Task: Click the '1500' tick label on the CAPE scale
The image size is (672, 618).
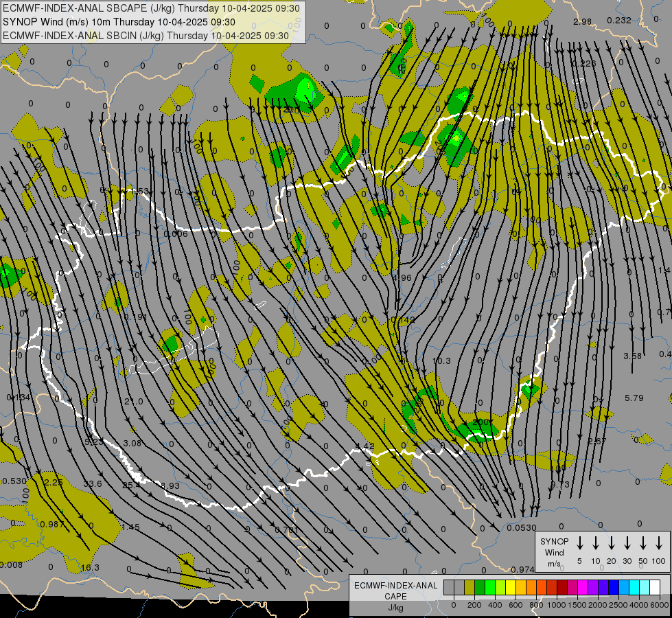Action: pos(577,605)
